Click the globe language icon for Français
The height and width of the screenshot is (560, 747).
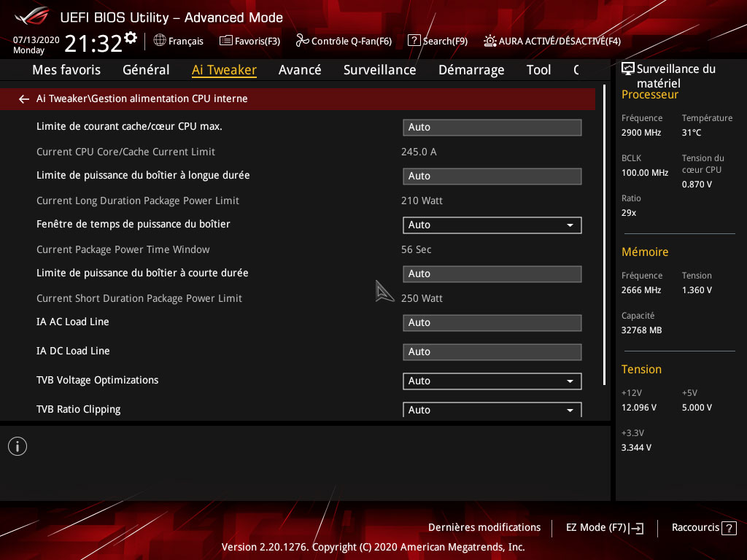[x=160, y=41]
